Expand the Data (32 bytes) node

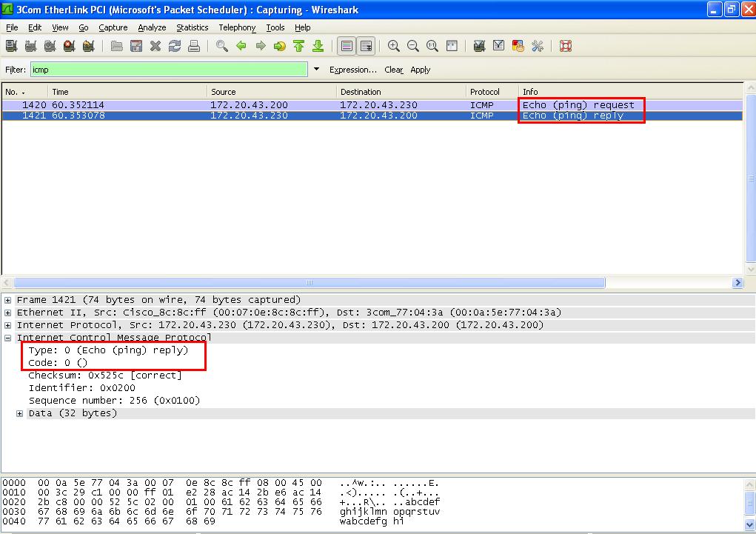pyautogui.click(x=20, y=413)
